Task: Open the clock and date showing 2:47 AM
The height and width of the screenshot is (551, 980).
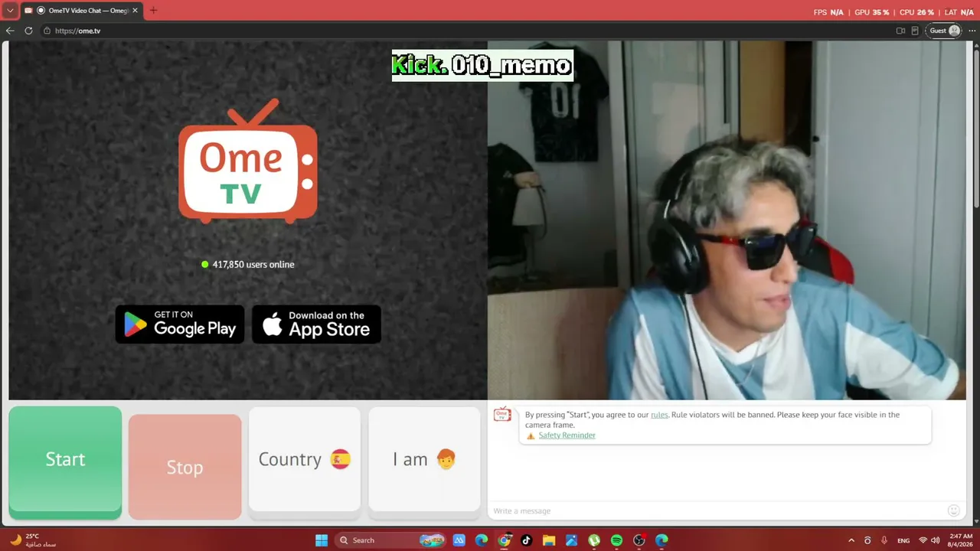Action: (x=961, y=540)
